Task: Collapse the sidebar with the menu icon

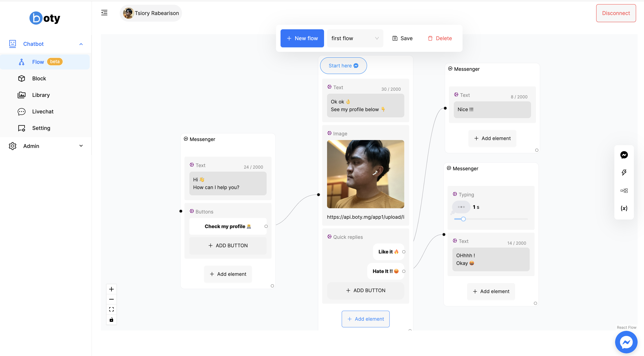Action: pos(104,13)
